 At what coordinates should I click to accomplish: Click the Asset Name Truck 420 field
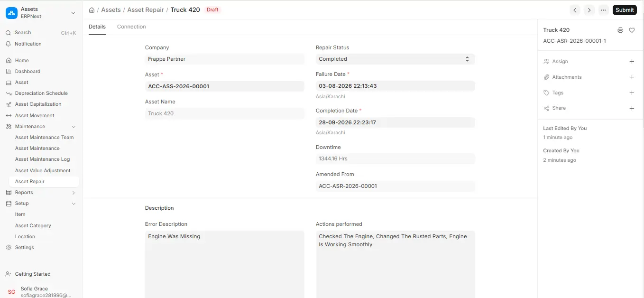click(x=225, y=113)
